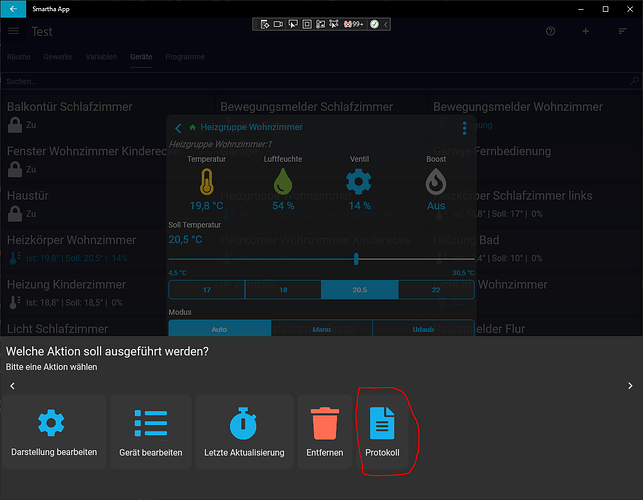Click the Temperatur thermometer icon

[207, 182]
